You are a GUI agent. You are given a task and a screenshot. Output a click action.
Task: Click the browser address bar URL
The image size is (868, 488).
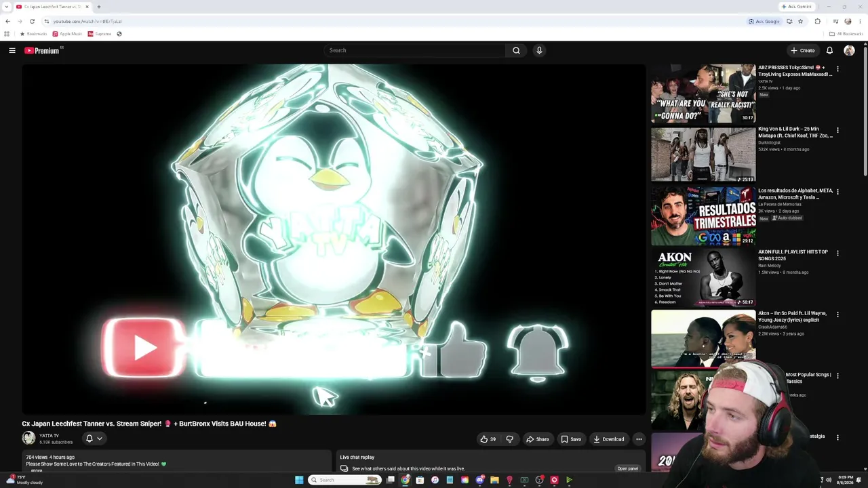click(x=87, y=21)
